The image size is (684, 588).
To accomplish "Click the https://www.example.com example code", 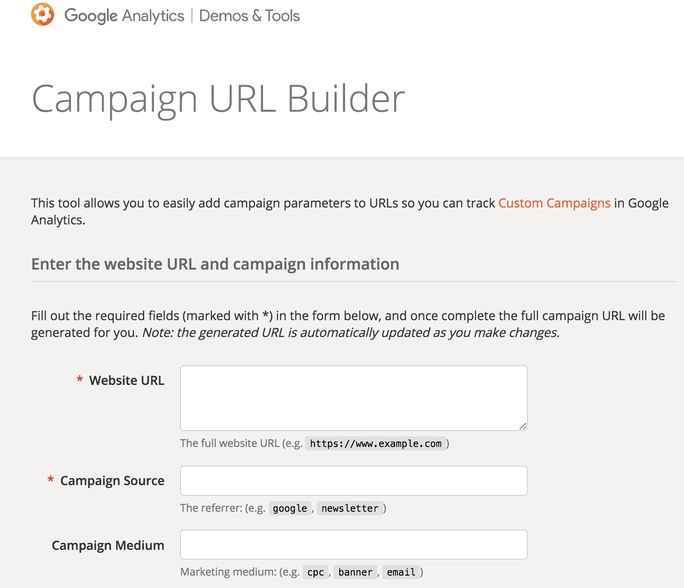I will pyautogui.click(x=376, y=444).
